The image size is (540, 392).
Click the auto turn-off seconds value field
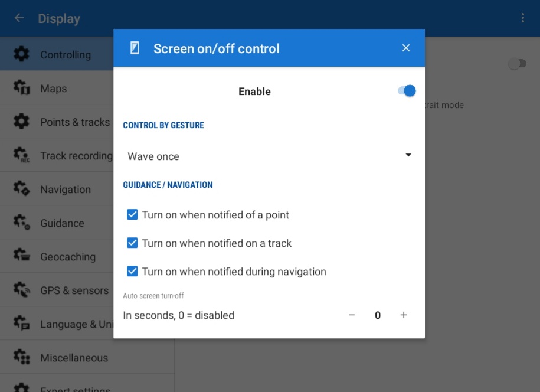coord(378,315)
